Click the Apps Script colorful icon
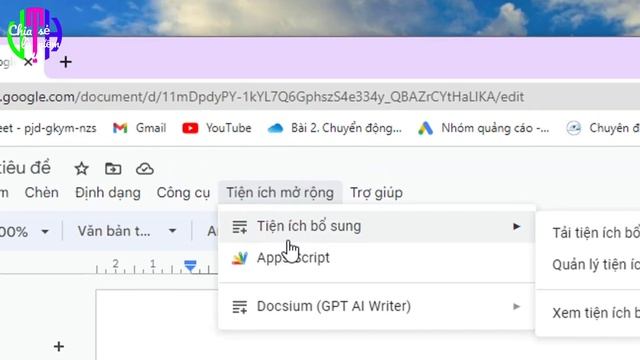The width and height of the screenshot is (640, 360). pyautogui.click(x=240, y=258)
